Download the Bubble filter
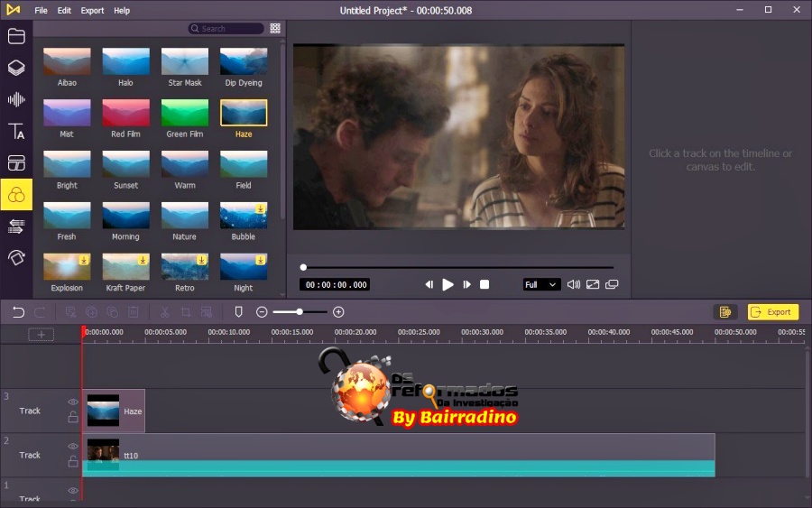 tap(261, 208)
